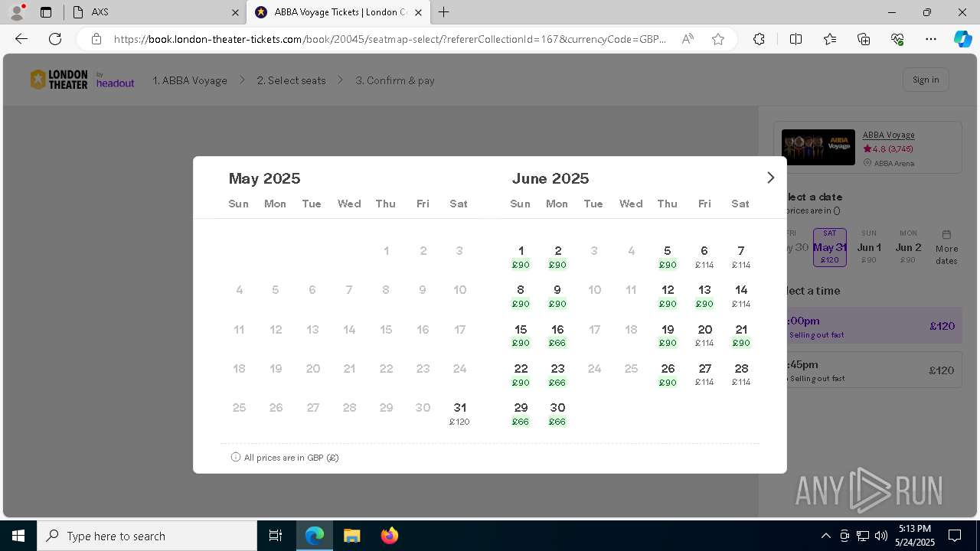Click the All prices in GBP info icon
The height and width of the screenshot is (551, 980).
pyautogui.click(x=236, y=457)
